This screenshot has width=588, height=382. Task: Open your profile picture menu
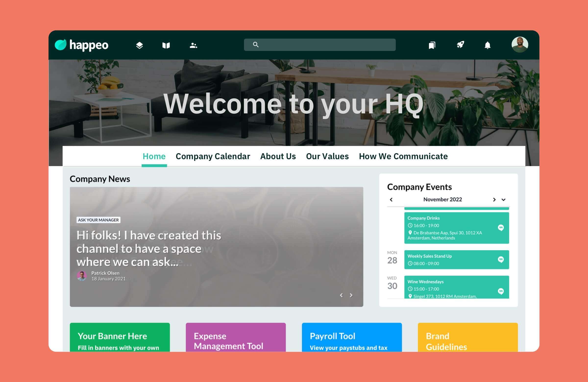point(520,45)
